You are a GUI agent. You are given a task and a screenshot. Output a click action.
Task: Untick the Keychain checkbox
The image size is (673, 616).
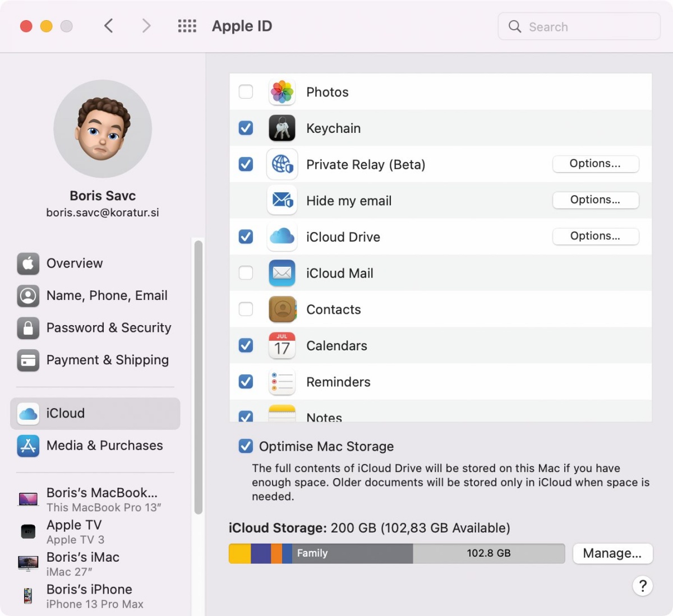[246, 128]
